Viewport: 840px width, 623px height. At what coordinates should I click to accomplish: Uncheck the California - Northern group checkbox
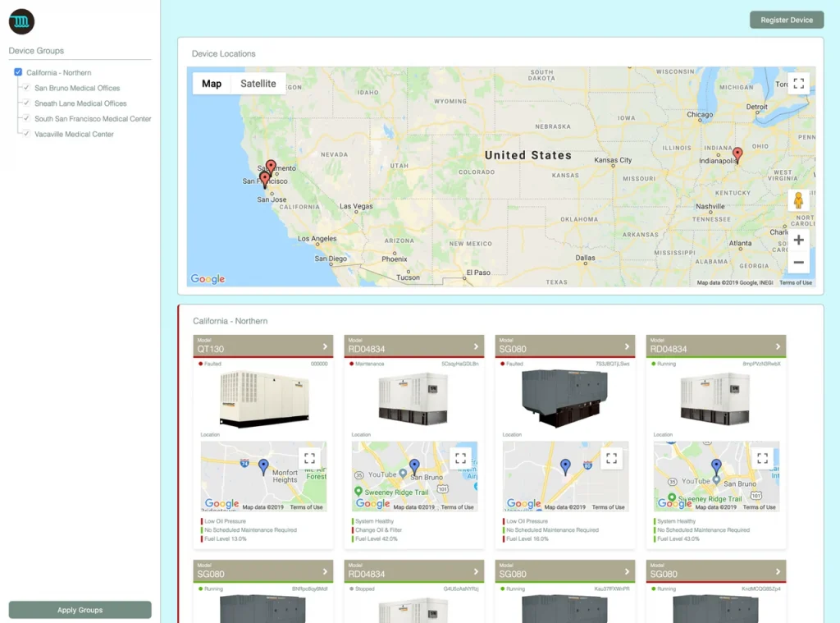click(18, 72)
